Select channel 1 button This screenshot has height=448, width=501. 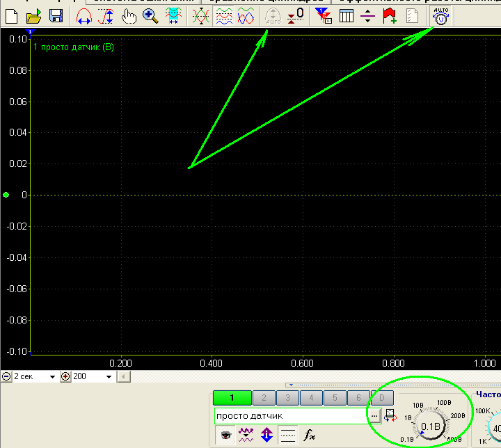(x=232, y=398)
